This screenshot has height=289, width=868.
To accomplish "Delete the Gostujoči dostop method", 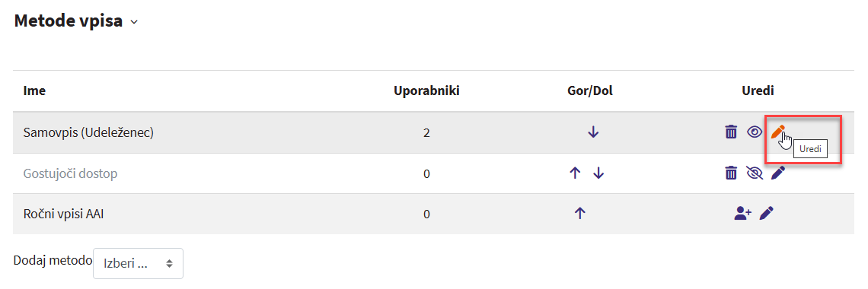I will tap(731, 173).
